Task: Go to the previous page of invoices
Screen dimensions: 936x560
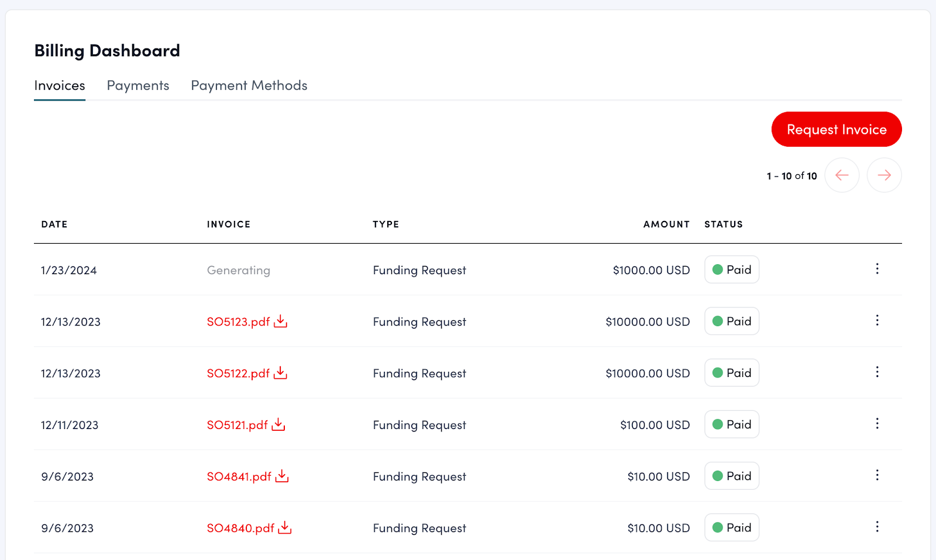Action: tap(842, 175)
